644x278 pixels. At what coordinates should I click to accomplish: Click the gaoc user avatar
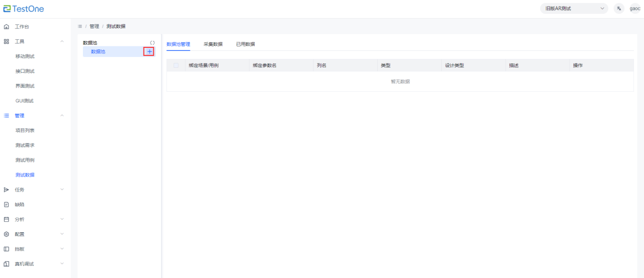[635, 9]
